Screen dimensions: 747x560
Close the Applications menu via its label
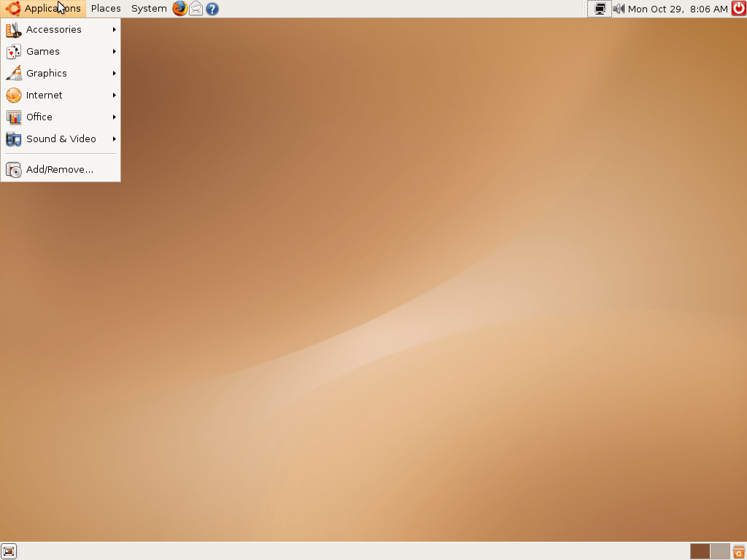click(43, 9)
